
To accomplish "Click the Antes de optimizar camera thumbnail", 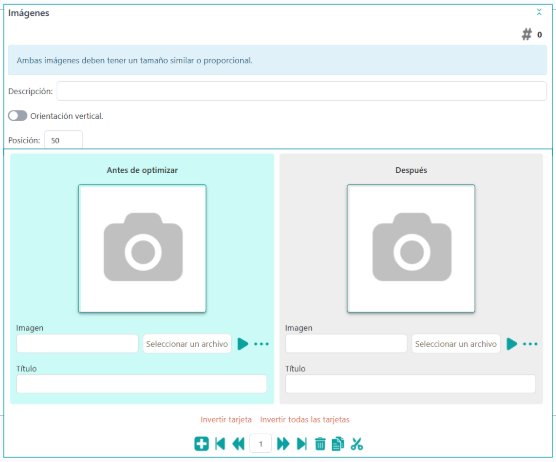I will pos(142,248).
